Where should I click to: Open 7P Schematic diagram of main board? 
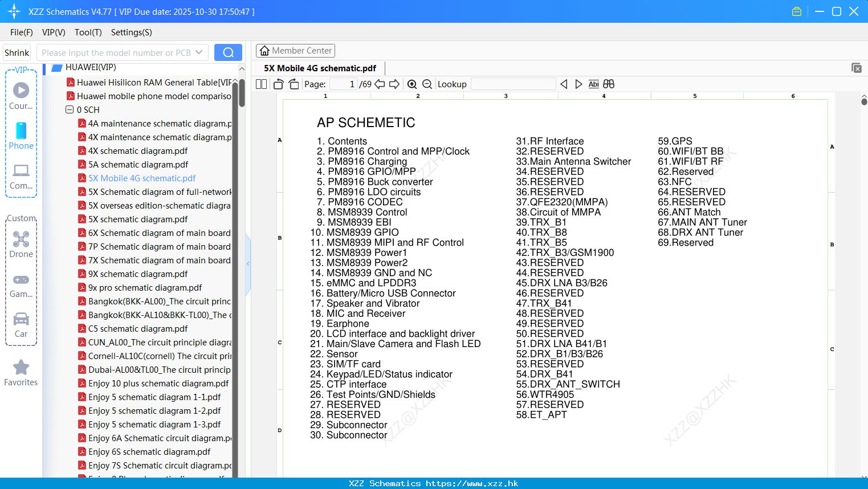coord(160,247)
